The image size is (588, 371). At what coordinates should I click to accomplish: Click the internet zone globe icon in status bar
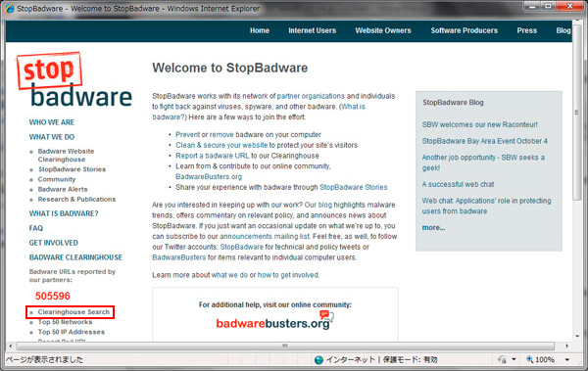tap(318, 360)
